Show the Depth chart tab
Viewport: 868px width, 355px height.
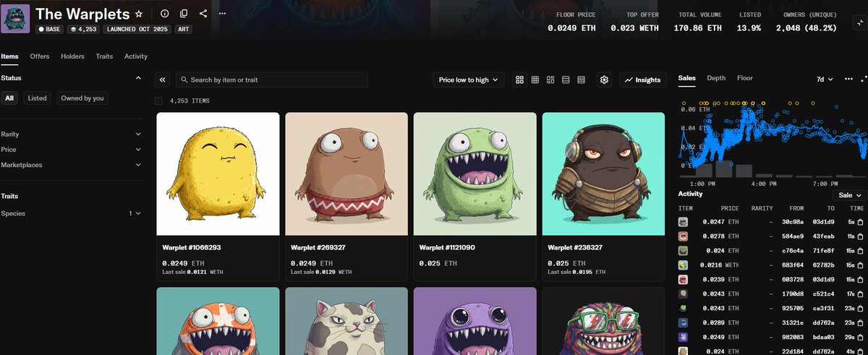coord(716,77)
